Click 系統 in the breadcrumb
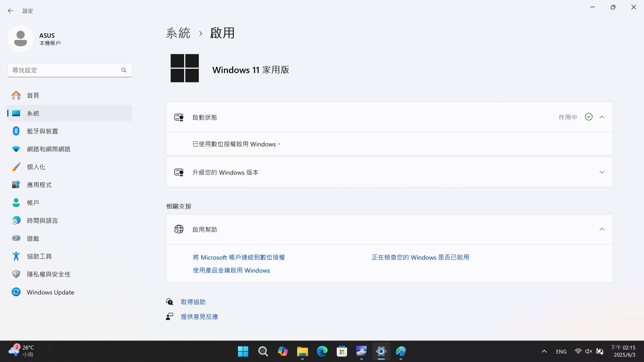The image size is (644, 362). [x=179, y=33]
